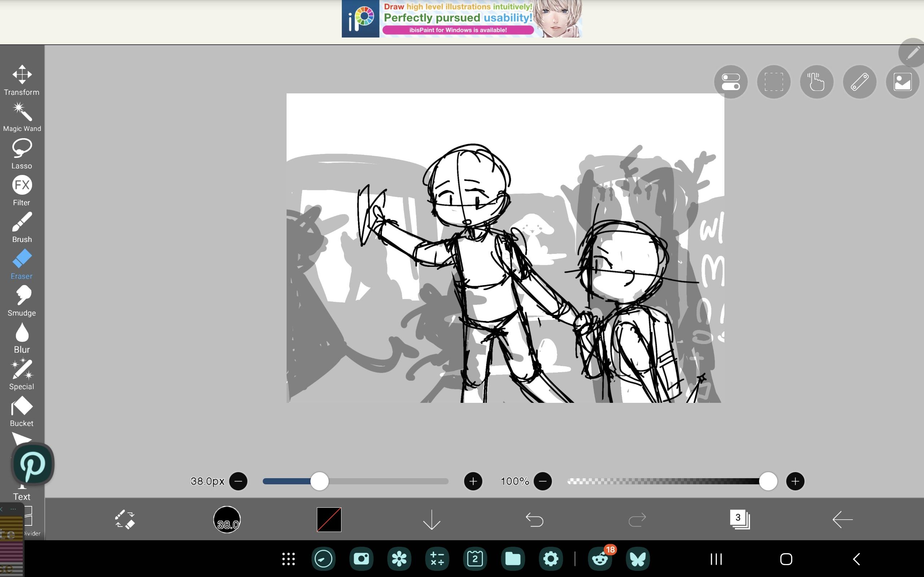Viewport: 924px width, 577px height.
Task: Increase brush thickness with plus button
Action: click(x=473, y=481)
